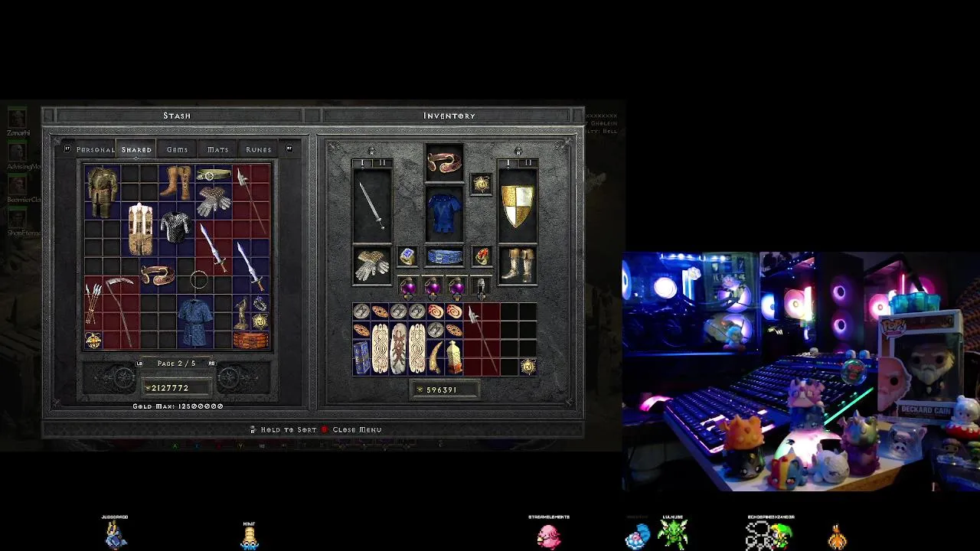
Task: Click the StreamElements pink avatar
Action: coord(548,536)
